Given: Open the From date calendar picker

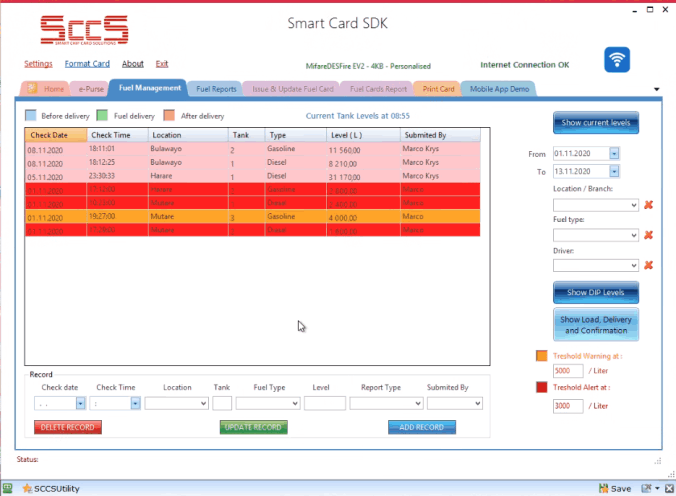Looking at the screenshot, I should tap(614, 154).
